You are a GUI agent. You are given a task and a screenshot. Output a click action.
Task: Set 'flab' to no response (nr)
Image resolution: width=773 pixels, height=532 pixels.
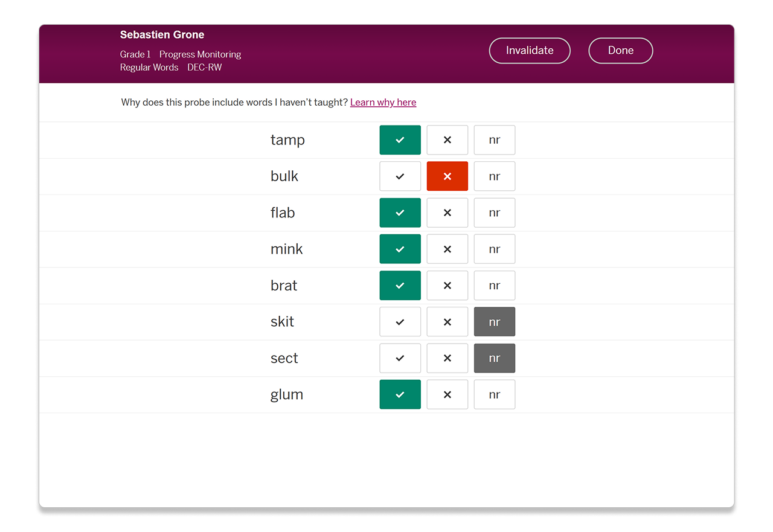click(x=494, y=213)
